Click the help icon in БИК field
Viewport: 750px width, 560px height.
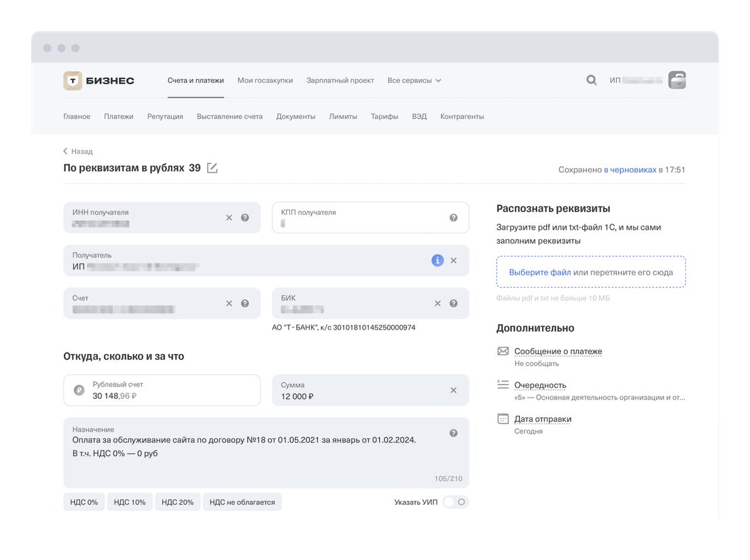453,303
